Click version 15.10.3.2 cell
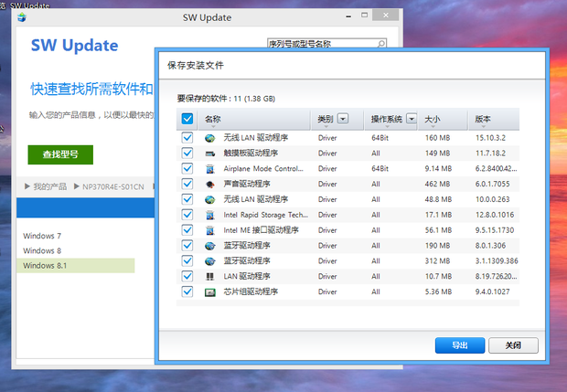The width and height of the screenshot is (567, 392). [491, 138]
